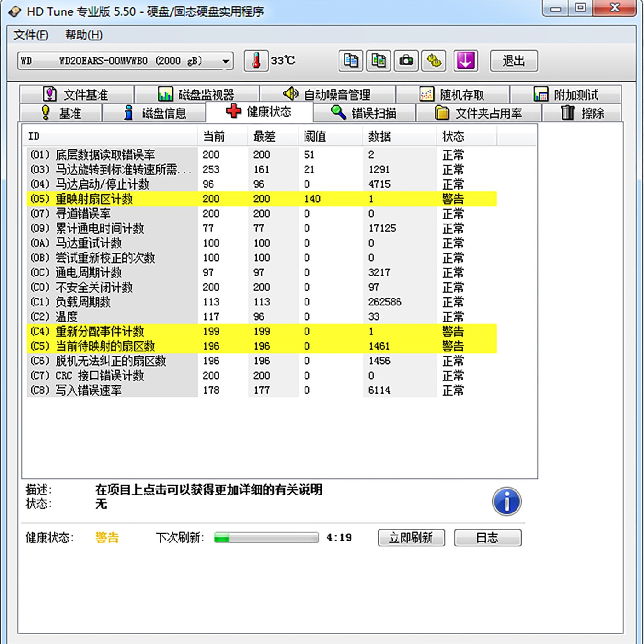Click the 4:19 refresh countdown
Image resolution: width=644 pixels, height=644 pixels.
[x=339, y=537]
